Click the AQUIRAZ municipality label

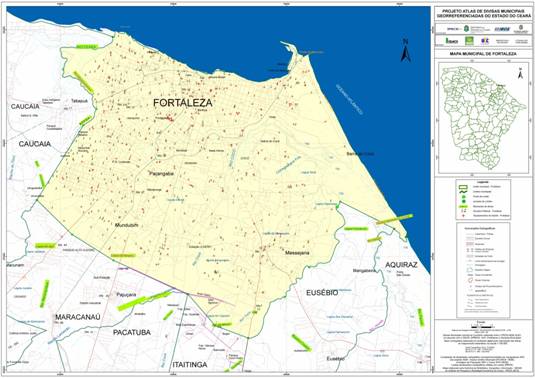401,265
